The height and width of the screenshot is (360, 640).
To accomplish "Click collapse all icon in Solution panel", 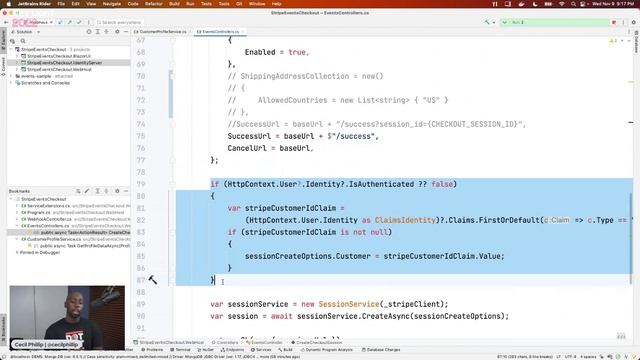I will (107, 31).
